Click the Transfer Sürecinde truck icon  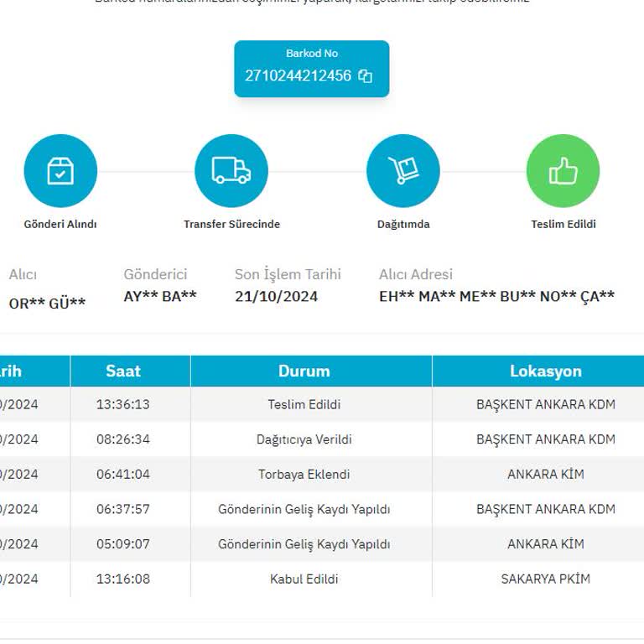(x=231, y=171)
